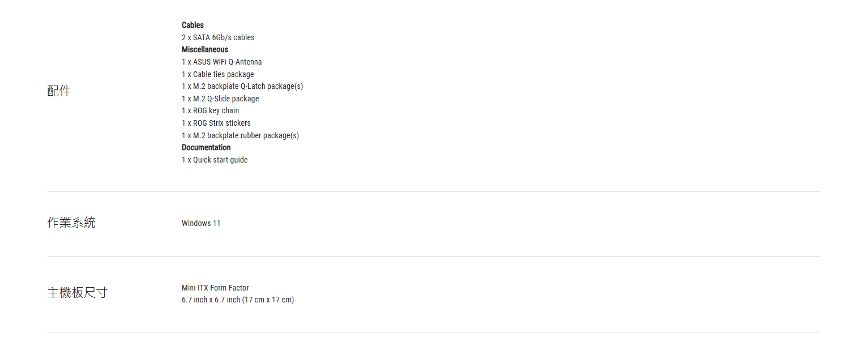
Task: Click the bold Documentation heading
Action: click(206, 147)
